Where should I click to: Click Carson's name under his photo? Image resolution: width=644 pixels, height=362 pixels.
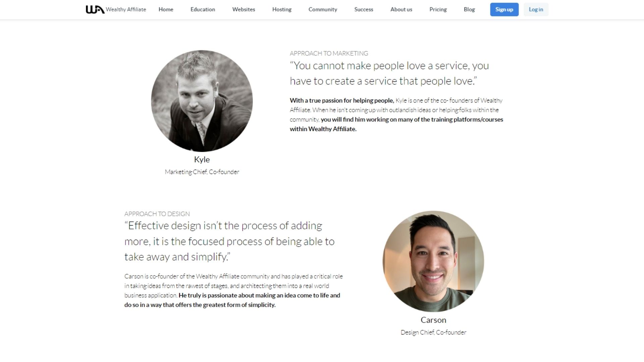433,320
